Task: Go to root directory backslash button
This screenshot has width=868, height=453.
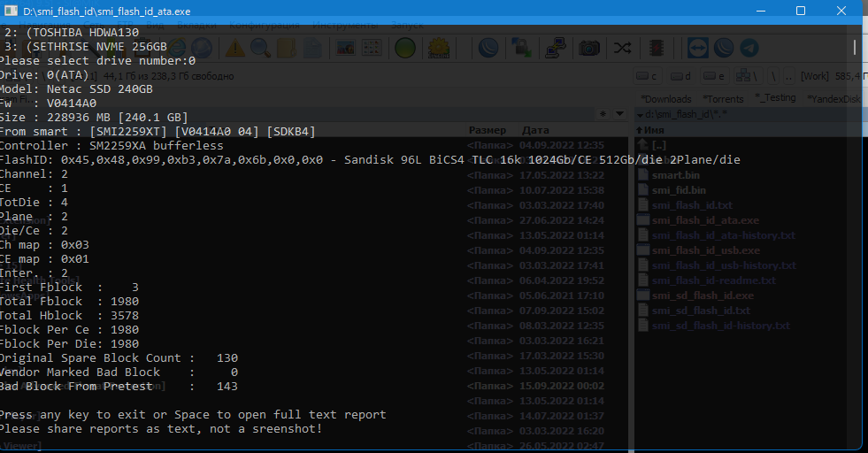Action: pyautogui.click(x=772, y=76)
